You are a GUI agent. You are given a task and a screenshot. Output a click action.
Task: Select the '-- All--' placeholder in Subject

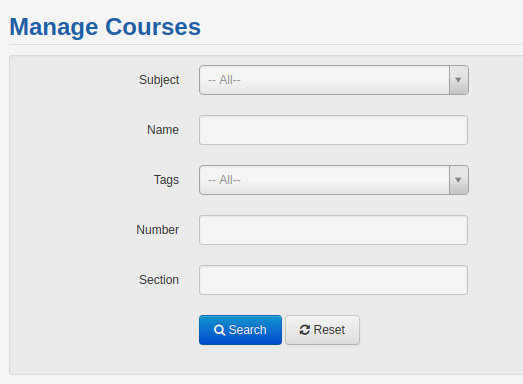click(224, 80)
